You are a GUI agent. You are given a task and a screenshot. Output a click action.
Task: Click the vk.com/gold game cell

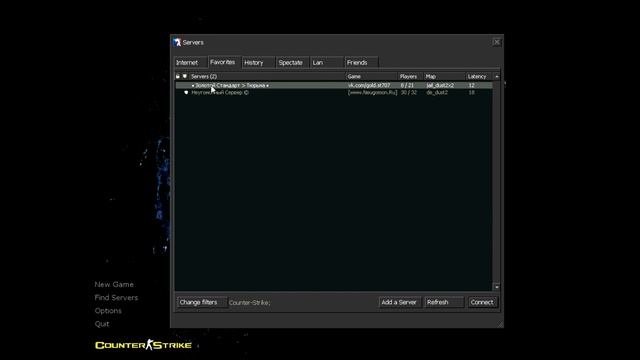pyautogui.click(x=369, y=85)
